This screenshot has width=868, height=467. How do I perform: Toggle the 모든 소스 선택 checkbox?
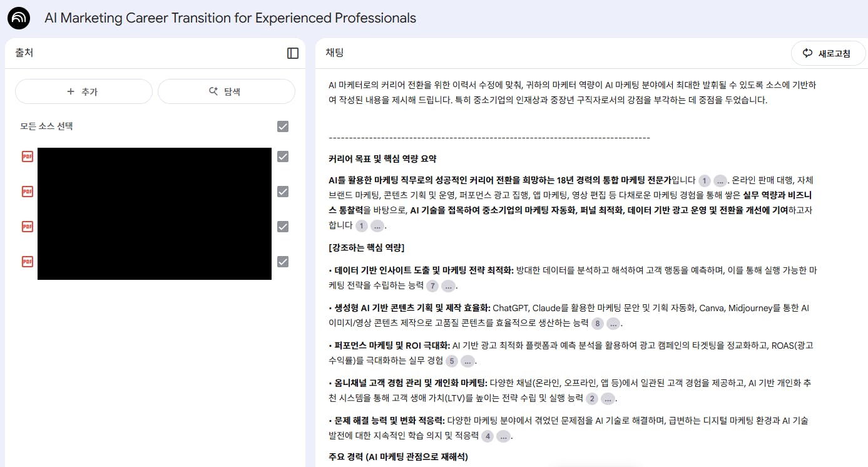(x=283, y=126)
